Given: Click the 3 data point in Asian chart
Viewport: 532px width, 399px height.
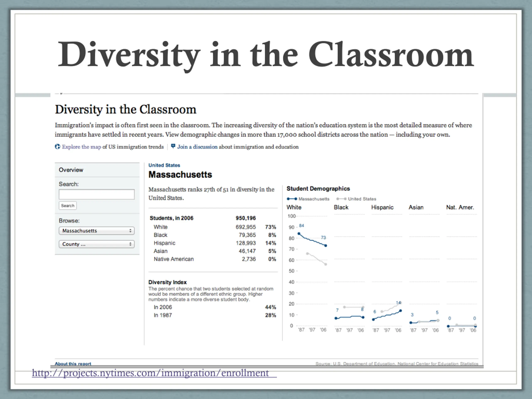Looking at the screenshot, I should (x=411, y=323).
